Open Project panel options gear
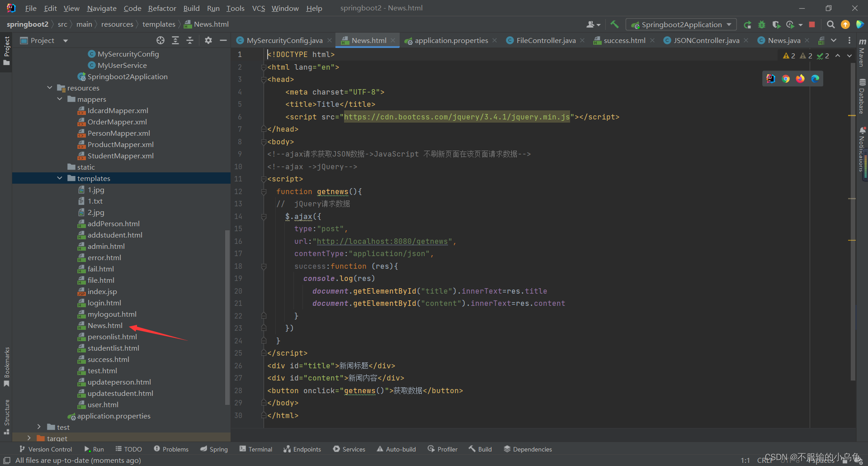Screen dimensions: 868x466 click(x=208, y=40)
